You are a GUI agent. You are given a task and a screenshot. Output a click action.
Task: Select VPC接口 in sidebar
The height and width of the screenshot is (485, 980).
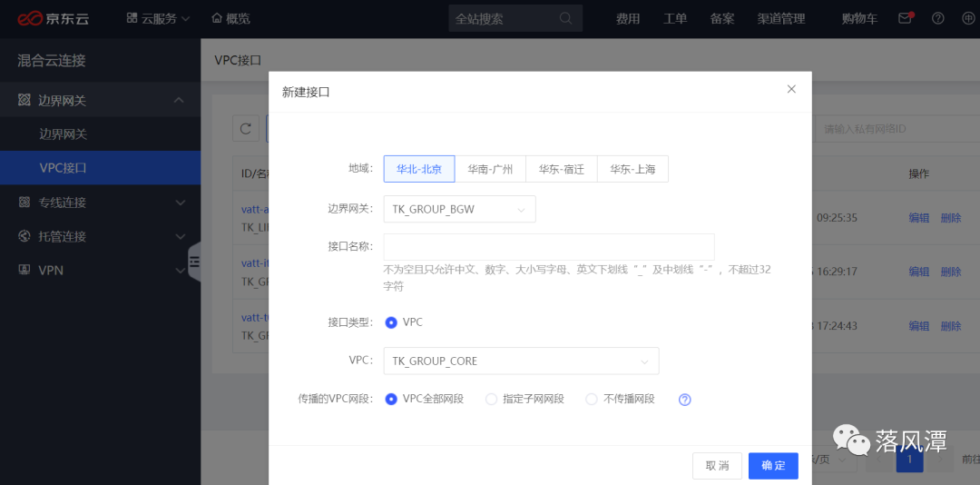click(x=100, y=168)
